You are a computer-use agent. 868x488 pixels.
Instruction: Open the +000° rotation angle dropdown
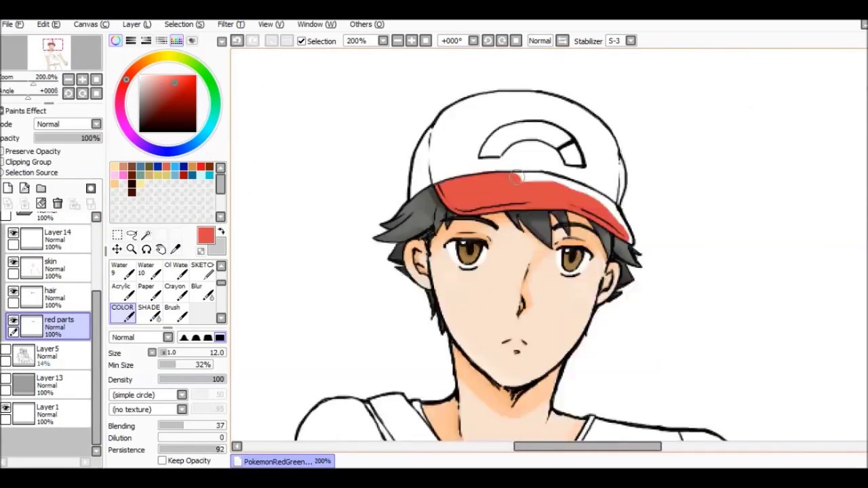(x=473, y=41)
